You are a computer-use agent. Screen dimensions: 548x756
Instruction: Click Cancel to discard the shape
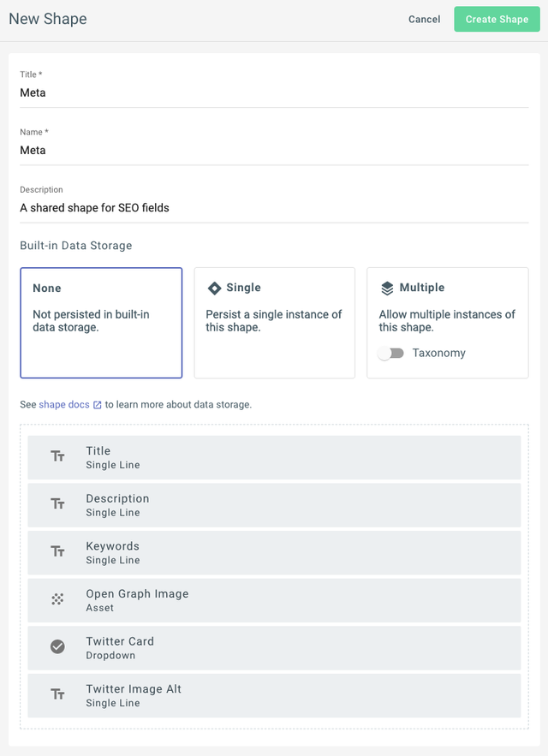tap(424, 19)
